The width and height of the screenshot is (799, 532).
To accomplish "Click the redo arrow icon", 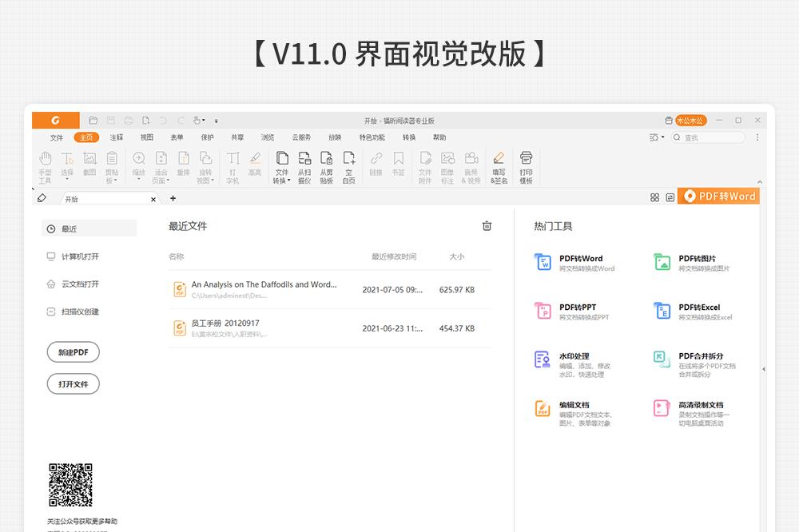I will coord(181,121).
